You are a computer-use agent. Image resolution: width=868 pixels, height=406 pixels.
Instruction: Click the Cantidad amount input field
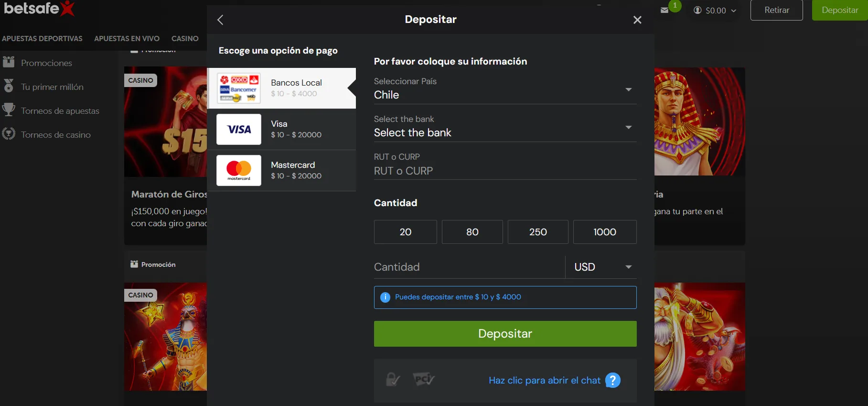click(x=469, y=267)
